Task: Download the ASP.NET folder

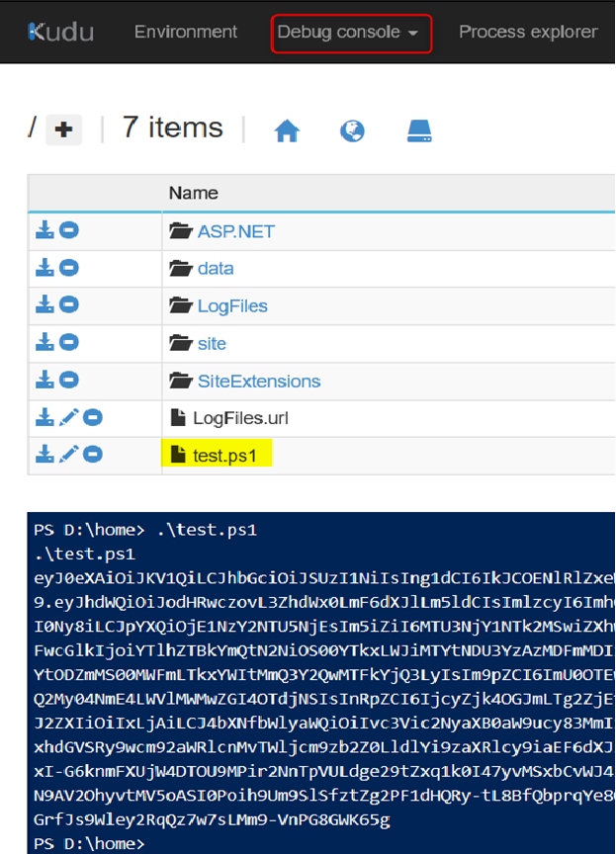Action: (x=44, y=230)
